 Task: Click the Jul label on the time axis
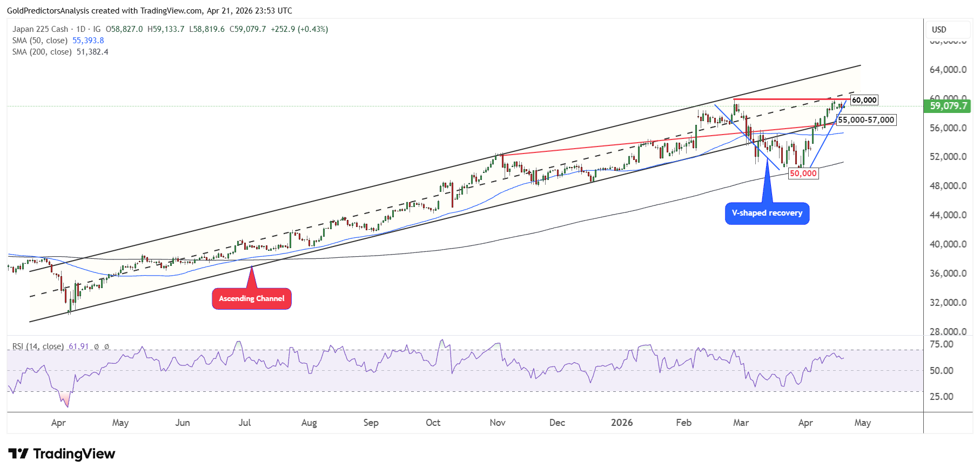(245, 423)
